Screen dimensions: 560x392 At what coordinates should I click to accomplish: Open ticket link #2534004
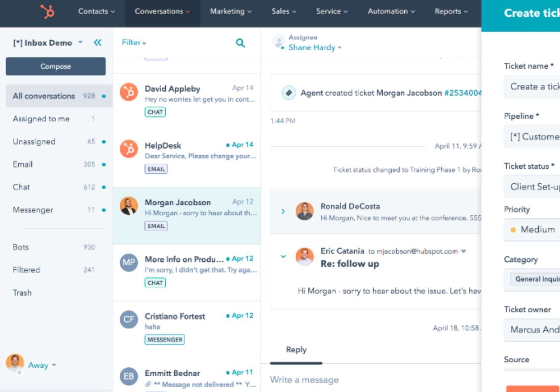coord(463,93)
